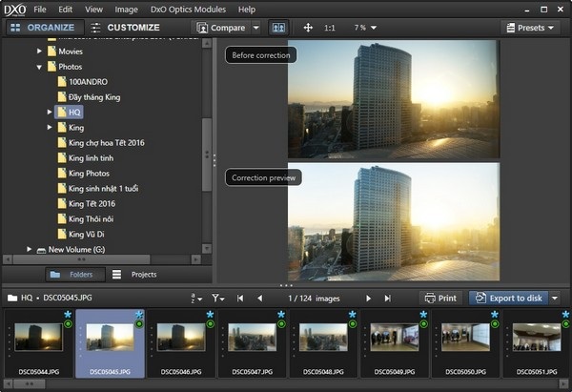Click green processing status icon on DSC05049.JPG
Image resolution: width=572 pixels, height=392 pixels.
pos(423,323)
